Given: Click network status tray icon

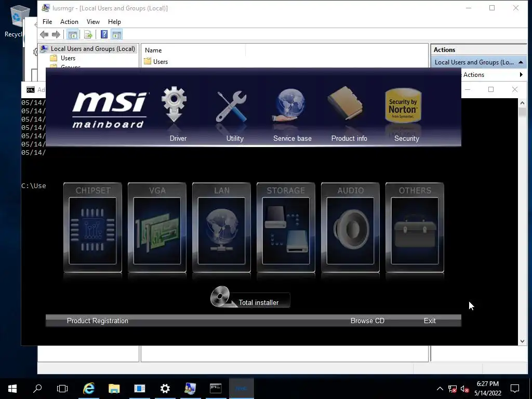Looking at the screenshot, I should point(453,389).
